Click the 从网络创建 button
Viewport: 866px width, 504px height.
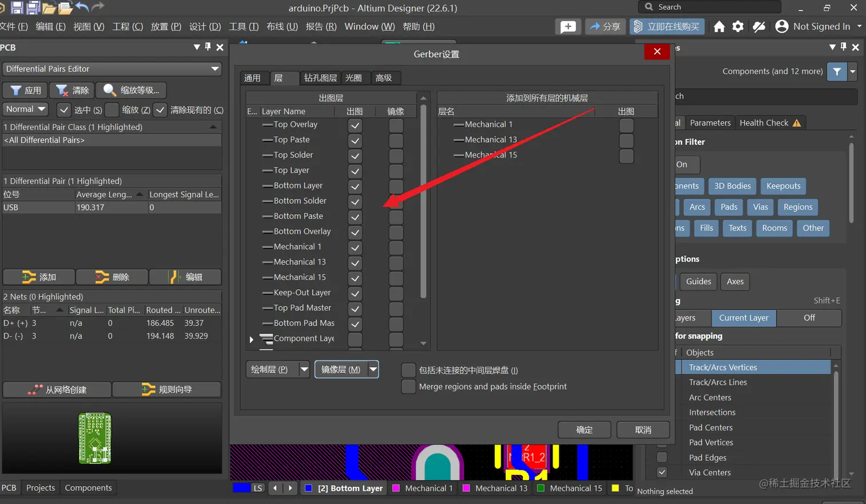click(x=57, y=389)
